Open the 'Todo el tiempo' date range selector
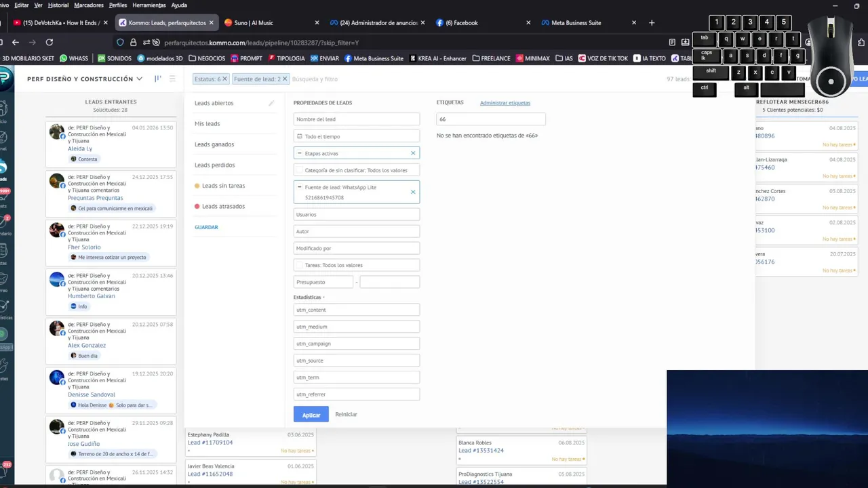This screenshot has height=488, width=868. 357,136
